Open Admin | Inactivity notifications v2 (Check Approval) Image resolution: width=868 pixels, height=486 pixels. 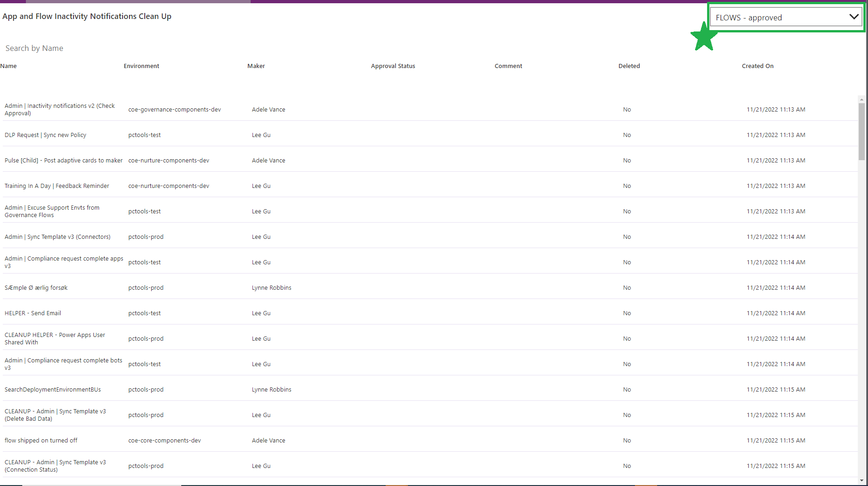[x=59, y=109]
